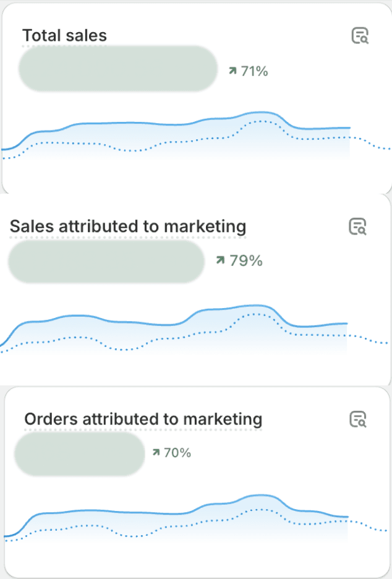Click dotted comparison line in Sales attributed chart
This screenshot has width=392, height=579.
click(x=126, y=349)
